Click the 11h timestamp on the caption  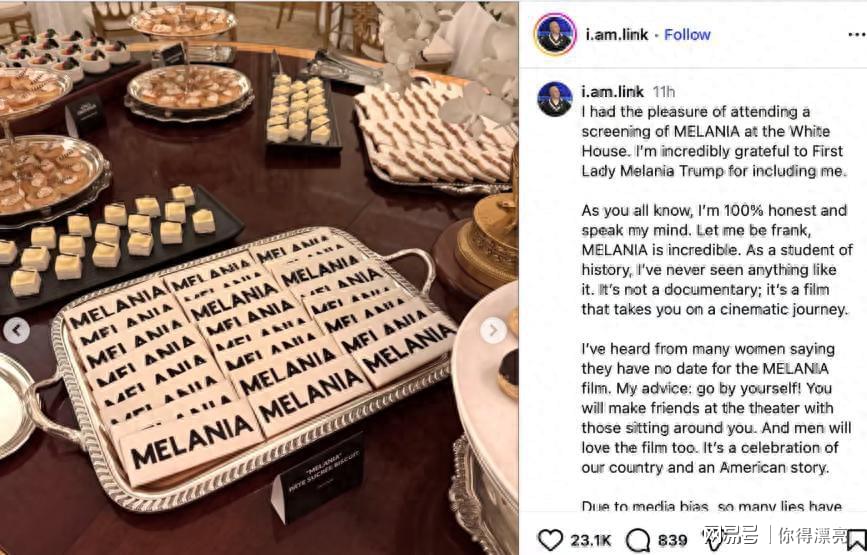pyautogui.click(x=664, y=92)
